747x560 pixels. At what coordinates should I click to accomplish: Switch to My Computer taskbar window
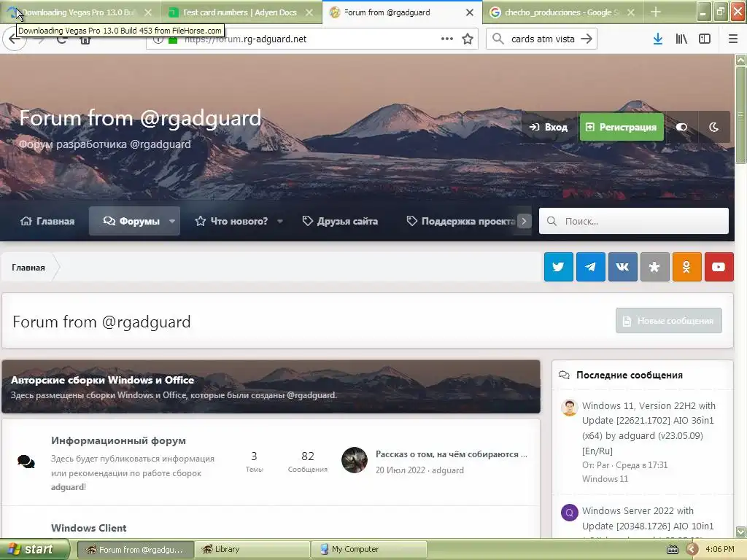368,550
